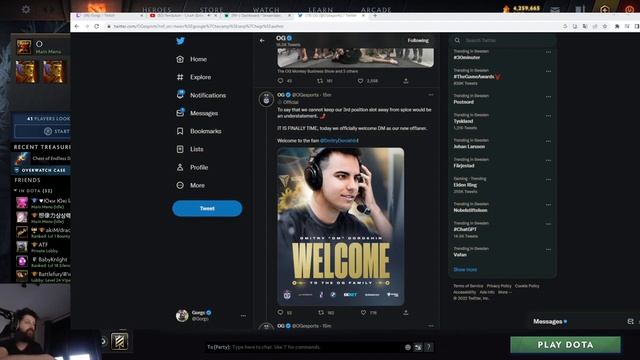Screen dimensions: 640x360
Task: Open Explore hashtag page
Action: [193, 77]
